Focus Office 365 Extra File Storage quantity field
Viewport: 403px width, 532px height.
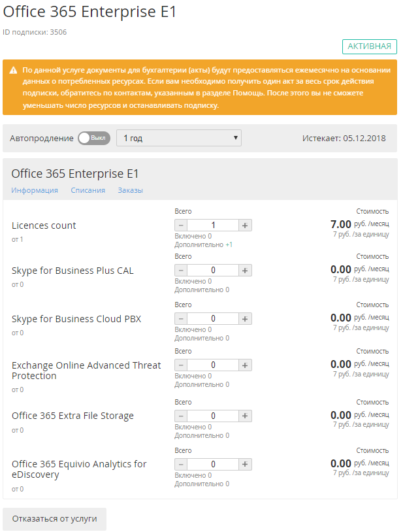pyautogui.click(x=213, y=416)
